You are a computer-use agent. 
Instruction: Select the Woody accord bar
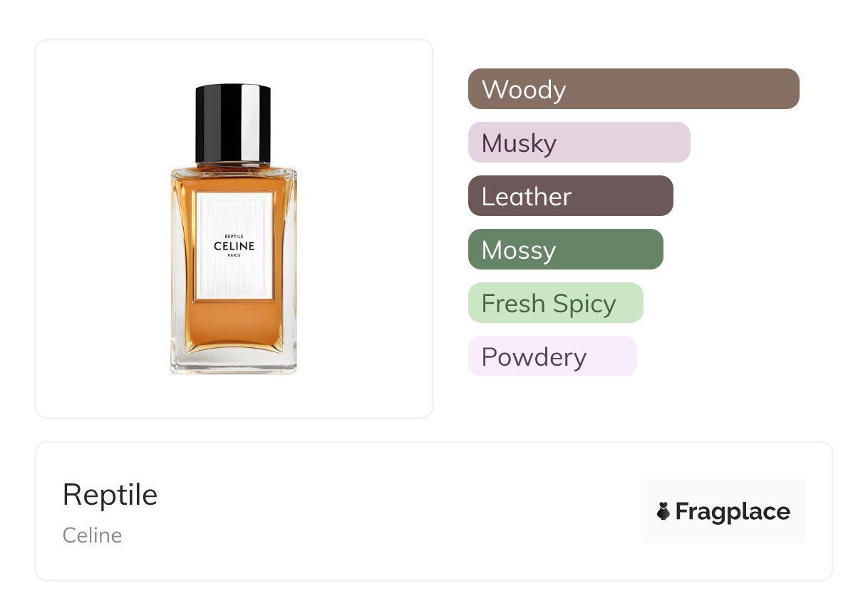[633, 89]
